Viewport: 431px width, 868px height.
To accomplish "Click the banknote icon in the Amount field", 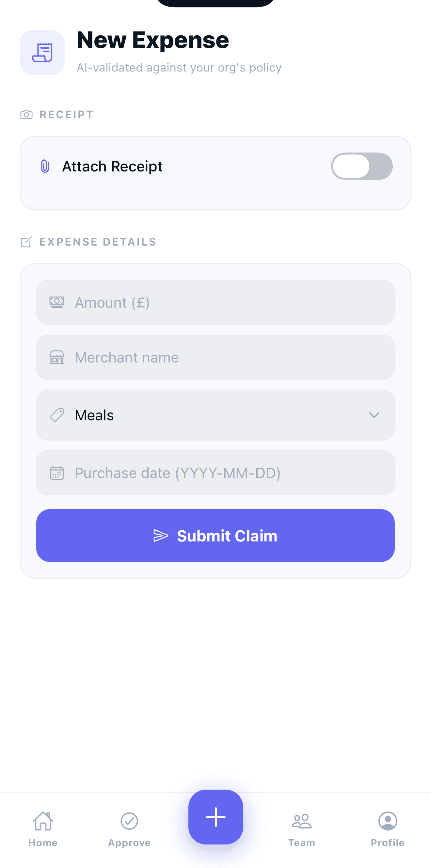I will click(56, 302).
